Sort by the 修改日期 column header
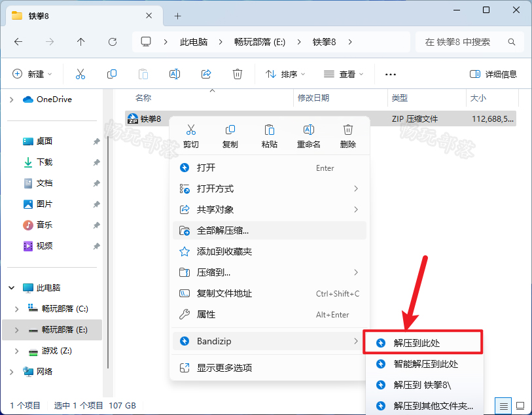Image resolution: width=532 pixels, height=415 pixels. [x=340, y=98]
